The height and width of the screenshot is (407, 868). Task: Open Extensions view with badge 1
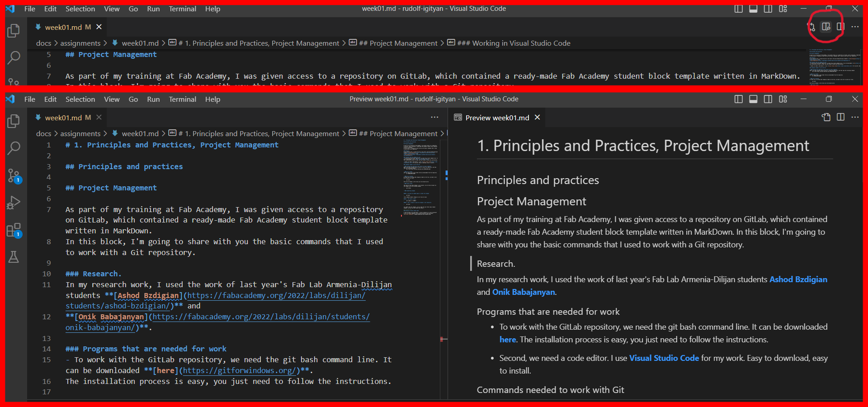point(14,230)
